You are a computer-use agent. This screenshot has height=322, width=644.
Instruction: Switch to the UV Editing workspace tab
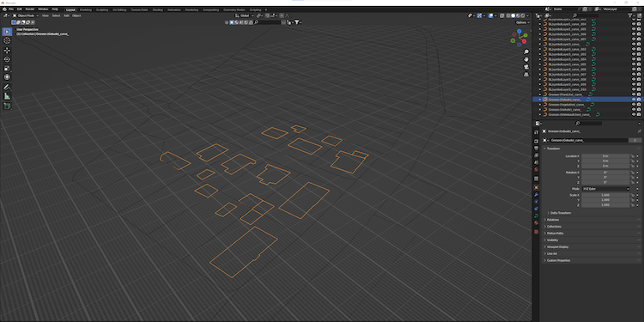pos(119,9)
